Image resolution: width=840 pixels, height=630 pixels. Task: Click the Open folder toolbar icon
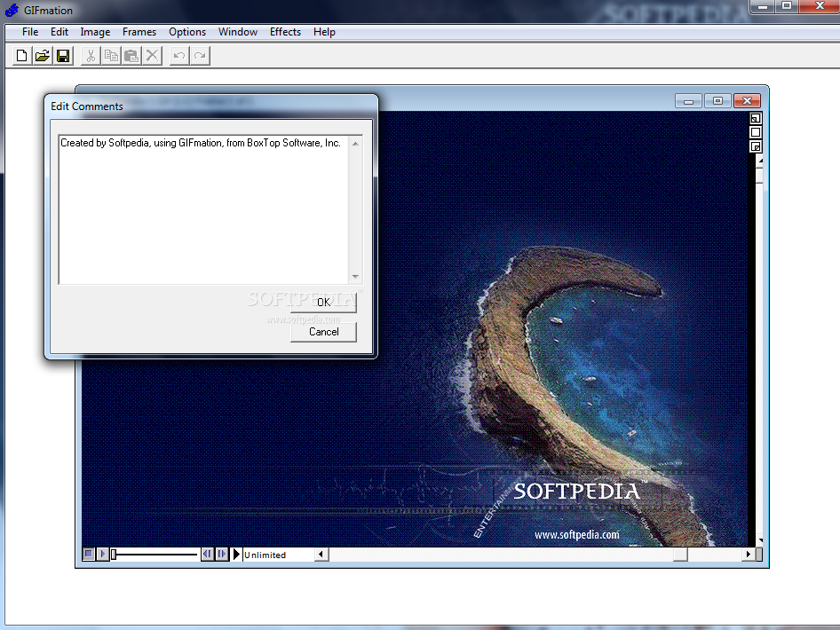click(x=43, y=56)
